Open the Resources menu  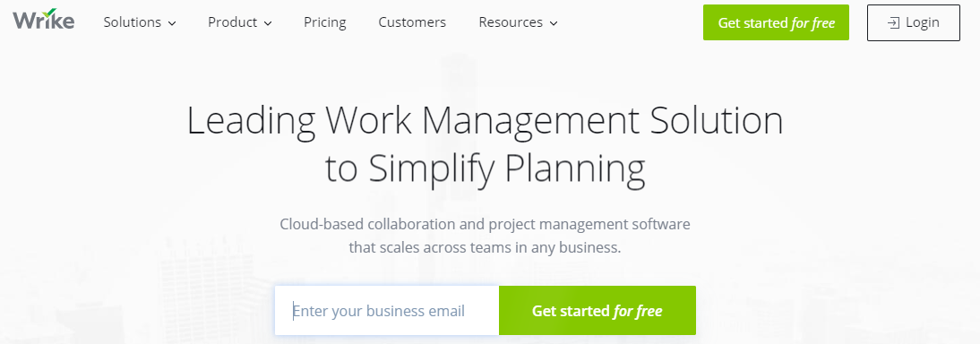click(518, 22)
